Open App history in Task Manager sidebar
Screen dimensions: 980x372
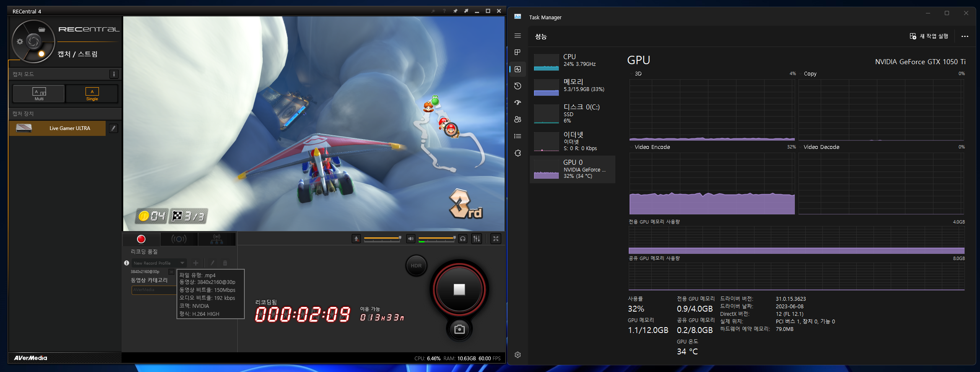pyautogui.click(x=518, y=86)
